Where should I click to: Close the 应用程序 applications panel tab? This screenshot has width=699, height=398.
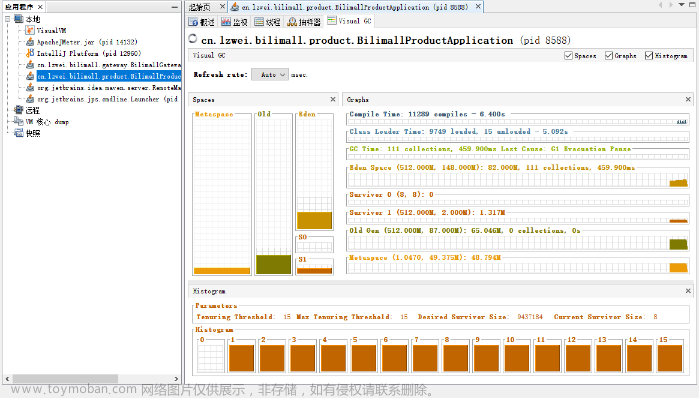point(40,7)
